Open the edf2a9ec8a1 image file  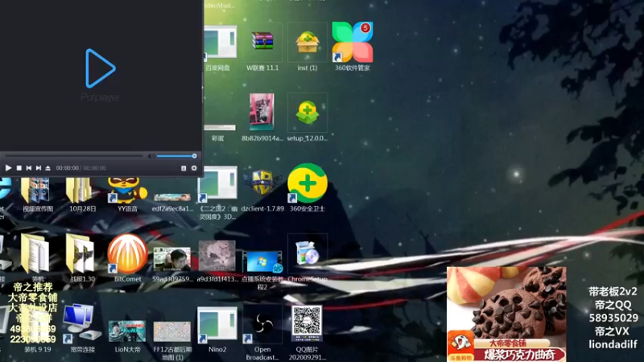[172, 202]
